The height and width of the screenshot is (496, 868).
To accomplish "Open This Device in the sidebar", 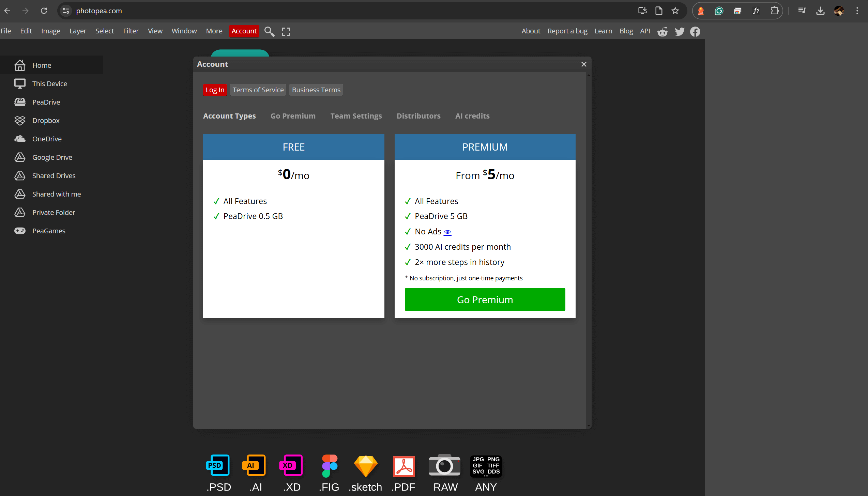I will [x=52, y=83].
